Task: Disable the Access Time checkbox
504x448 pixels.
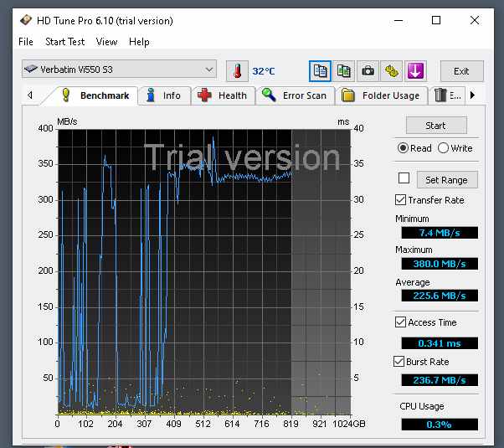Action: click(401, 322)
